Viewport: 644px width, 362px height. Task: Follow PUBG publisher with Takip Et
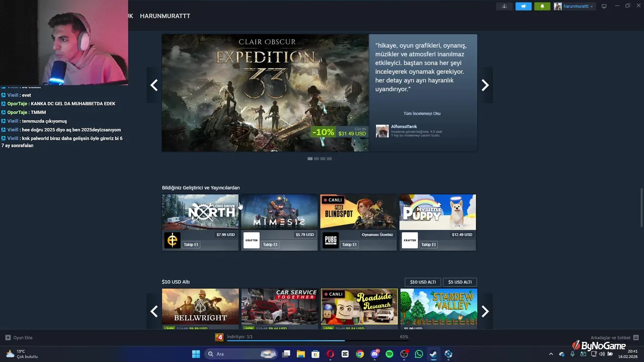coord(349,244)
